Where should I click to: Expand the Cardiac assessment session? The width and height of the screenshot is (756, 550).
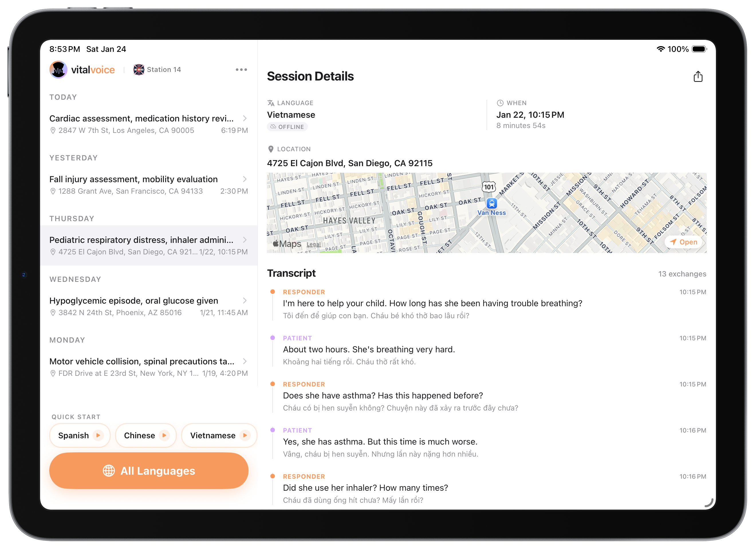click(x=245, y=118)
